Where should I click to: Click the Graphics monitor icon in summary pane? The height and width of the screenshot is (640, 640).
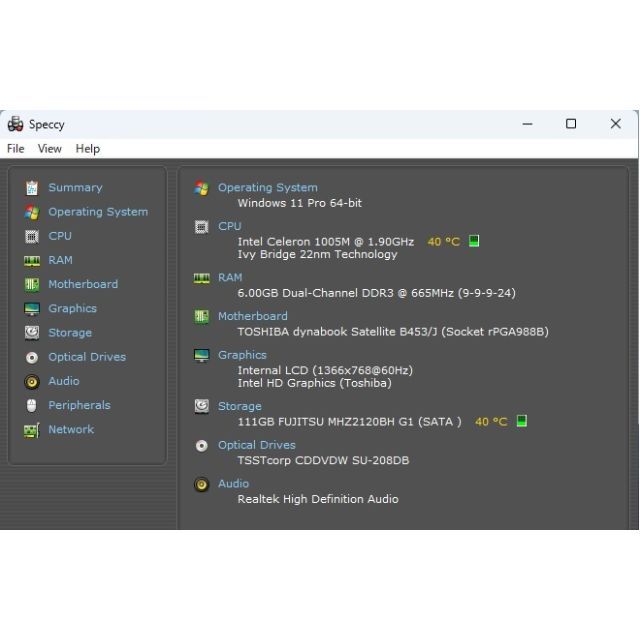202,356
